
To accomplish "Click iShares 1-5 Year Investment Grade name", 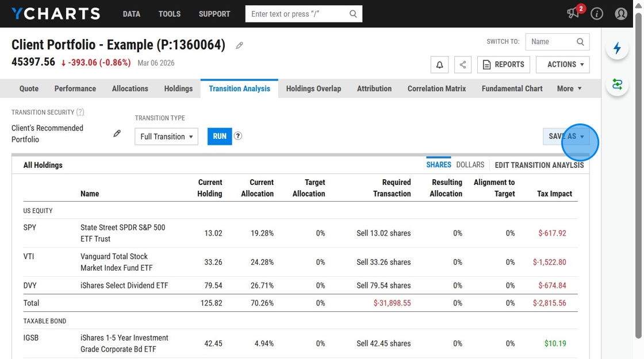I will pos(124,343).
